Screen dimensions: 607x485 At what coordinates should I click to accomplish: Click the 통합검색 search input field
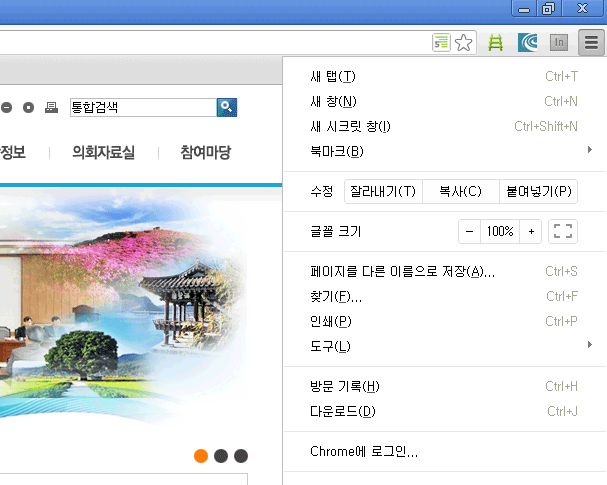(x=142, y=107)
